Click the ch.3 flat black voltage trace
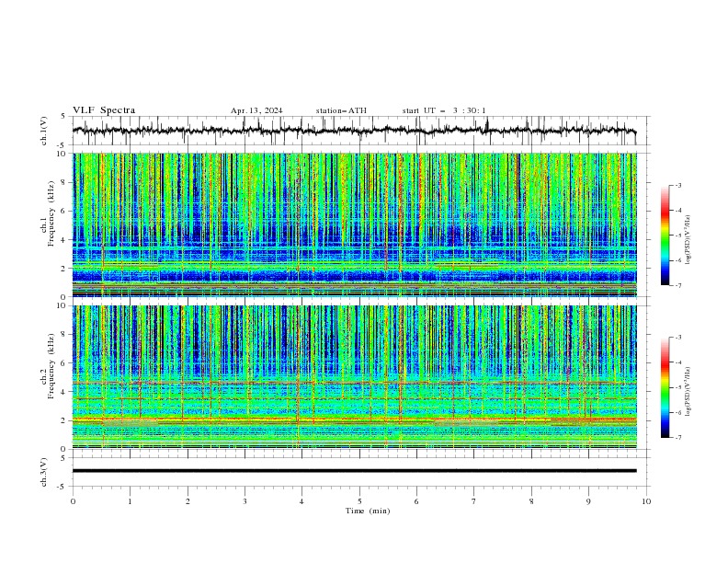Image resolution: width=728 pixels, height=563 pixels. pos(354,471)
